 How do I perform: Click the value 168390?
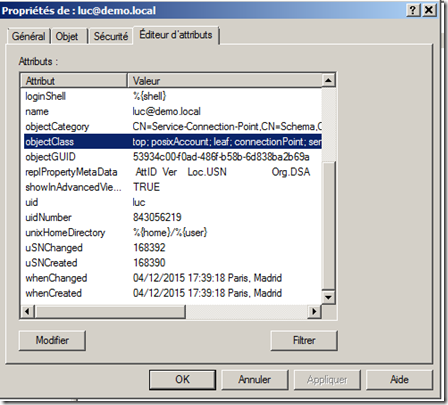[149, 263]
